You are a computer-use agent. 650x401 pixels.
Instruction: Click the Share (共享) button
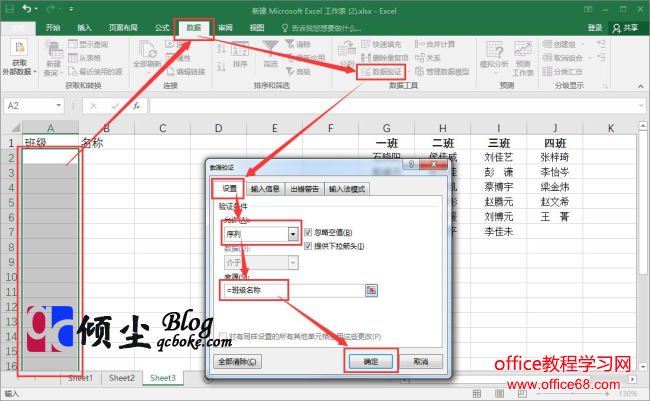coord(626,28)
